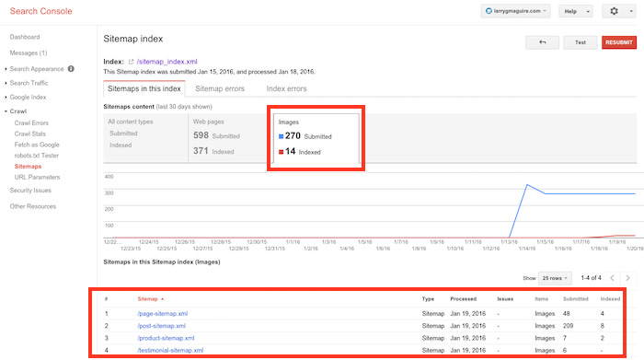This screenshot has height=360, width=644.
Task: Open the Help dropdown menu
Action: coord(575,11)
